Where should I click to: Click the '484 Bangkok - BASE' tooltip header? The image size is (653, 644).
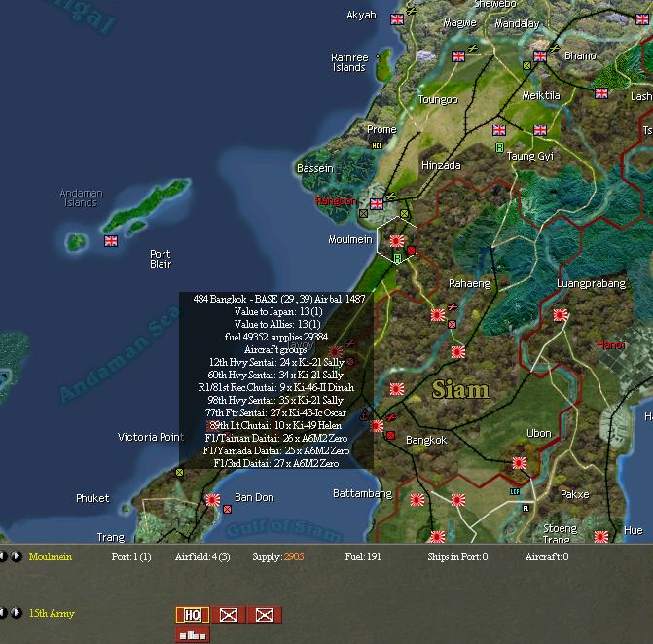click(279, 299)
